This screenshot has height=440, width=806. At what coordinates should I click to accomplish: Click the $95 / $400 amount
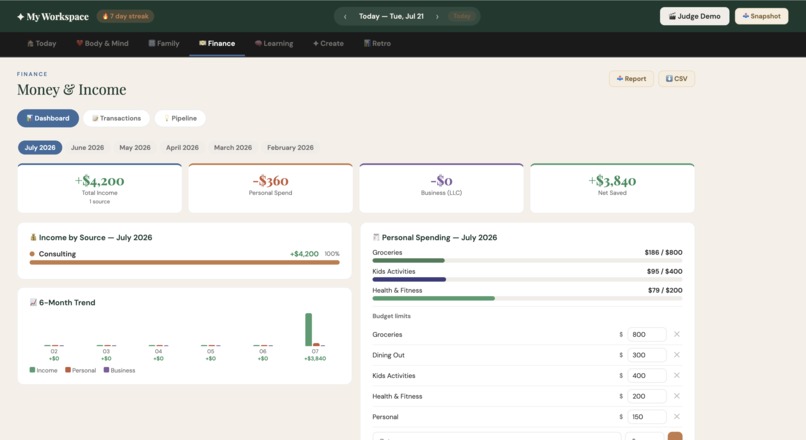pos(665,271)
